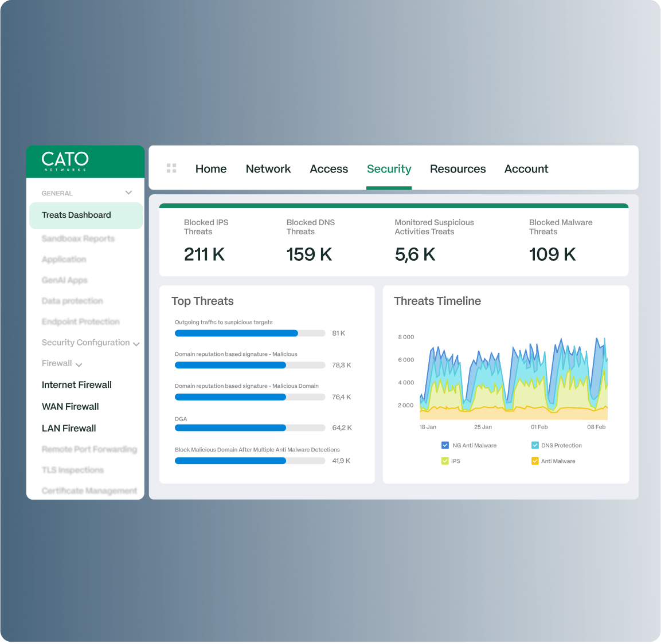Click the 08 Feb timeline label

click(596, 427)
